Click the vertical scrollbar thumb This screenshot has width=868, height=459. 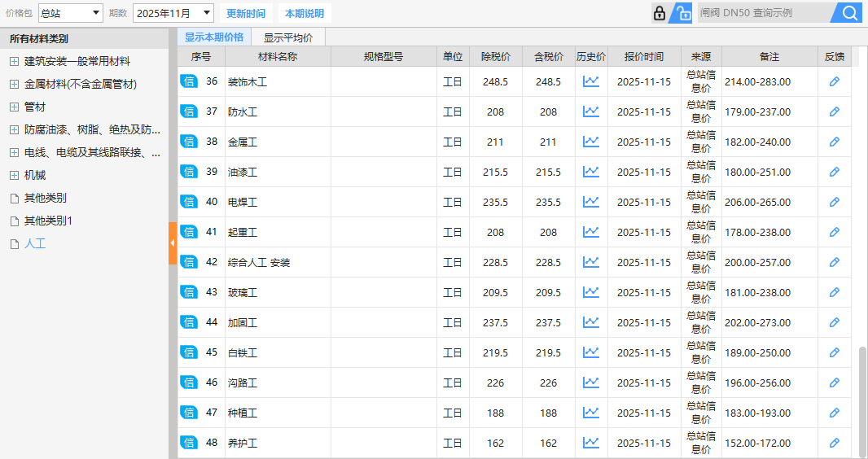pos(862,402)
